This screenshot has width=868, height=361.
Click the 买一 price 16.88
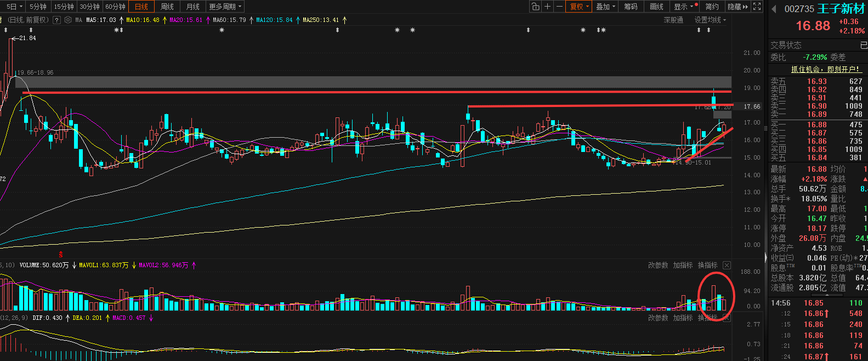[816, 125]
